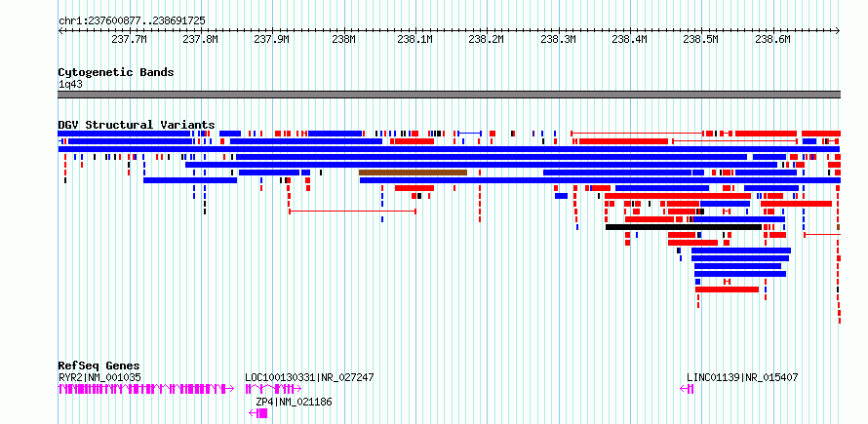868x424 pixels.
Task: Click the left arrowhead of the coordinate ruler
Action: [60, 31]
